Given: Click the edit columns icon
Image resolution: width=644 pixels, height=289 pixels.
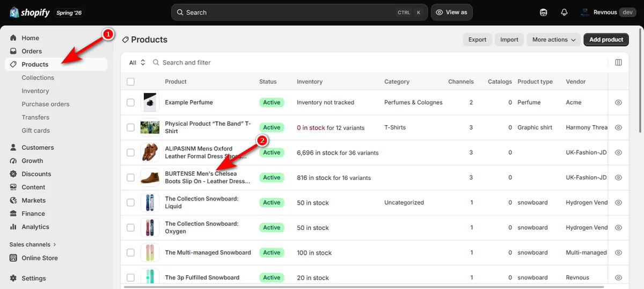Looking at the screenshot, I should pos(618,62).
